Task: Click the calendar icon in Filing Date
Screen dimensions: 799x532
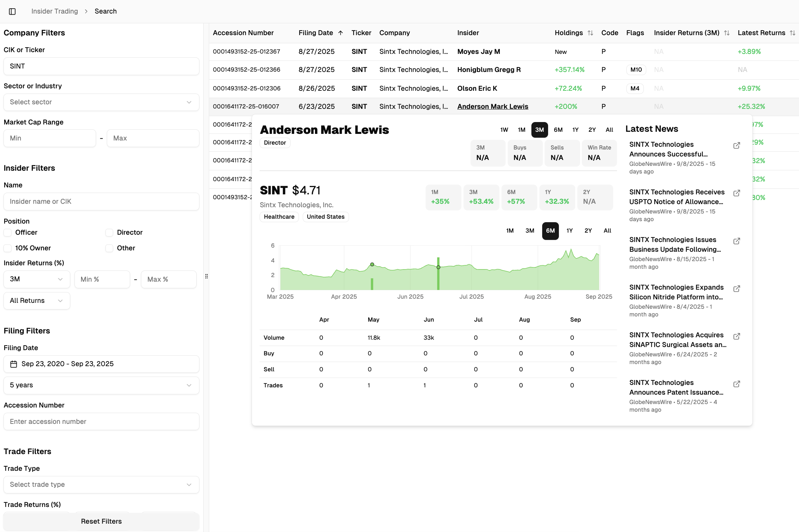Action: (x=14, y=364)
